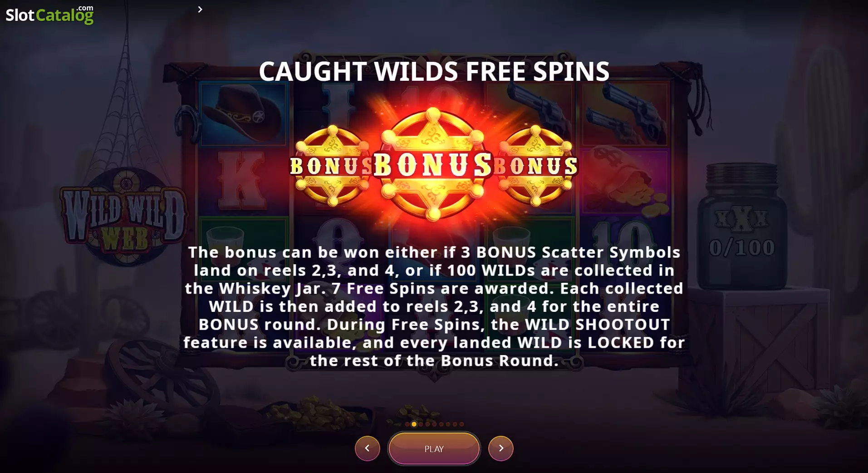
Task: Jump to the fourth pagination dot
Action: (x=427, y=424)
